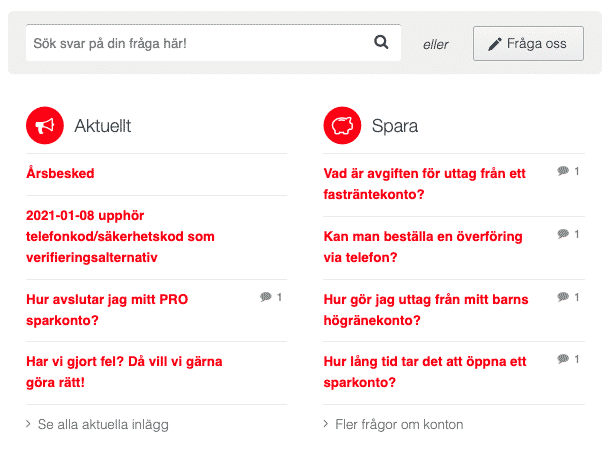The height and width of the screenshot is (456, 614).
Task: Click comment bubble beside barns högränekonto question
Action: pyautogui.click(x=563, y=297)
